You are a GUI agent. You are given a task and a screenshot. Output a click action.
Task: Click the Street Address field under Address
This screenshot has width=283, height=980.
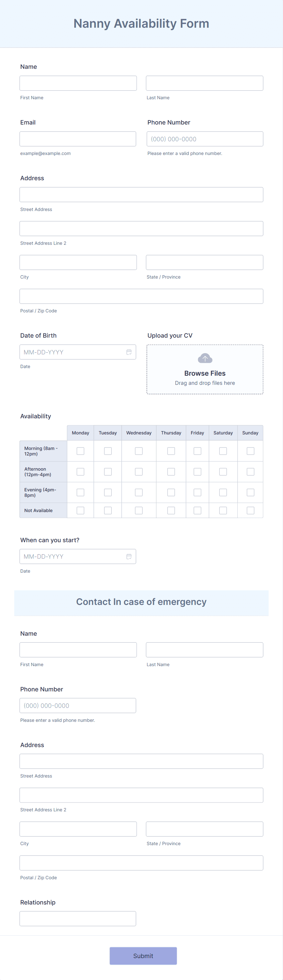tap(141, 195)
